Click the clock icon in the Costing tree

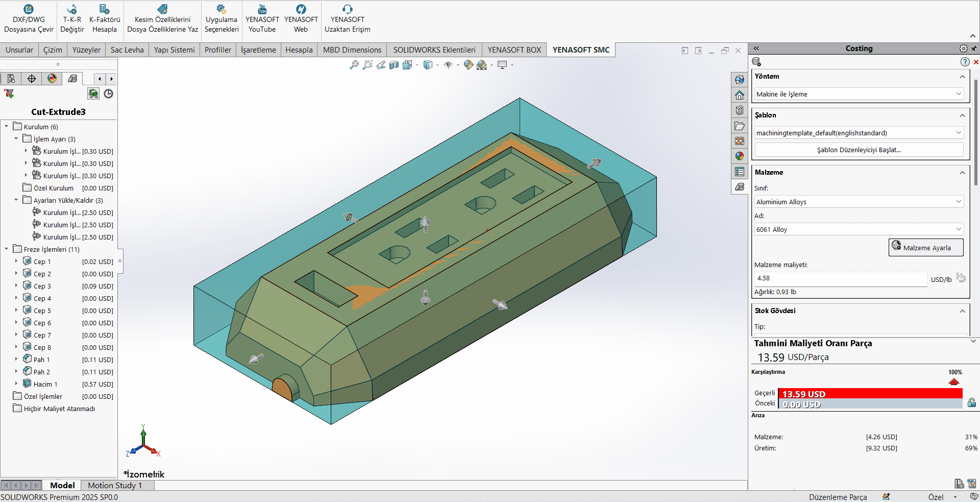point(108,93)
